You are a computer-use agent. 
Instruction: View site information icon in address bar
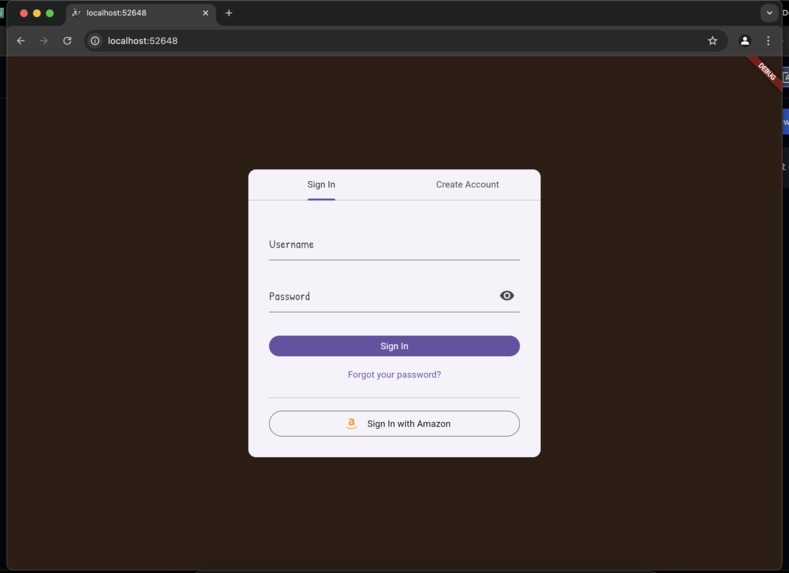point(95,41)
